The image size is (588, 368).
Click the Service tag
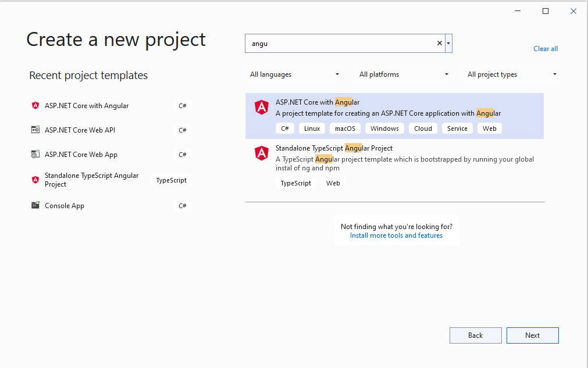pyautogui.click(x=457, y=128)
